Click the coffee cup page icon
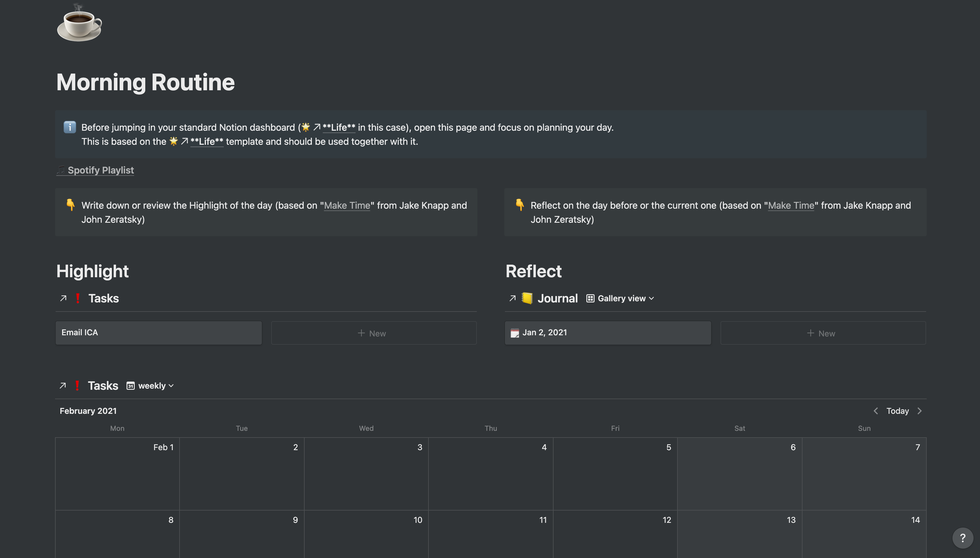Screen dimensions: 980x558 79,25
